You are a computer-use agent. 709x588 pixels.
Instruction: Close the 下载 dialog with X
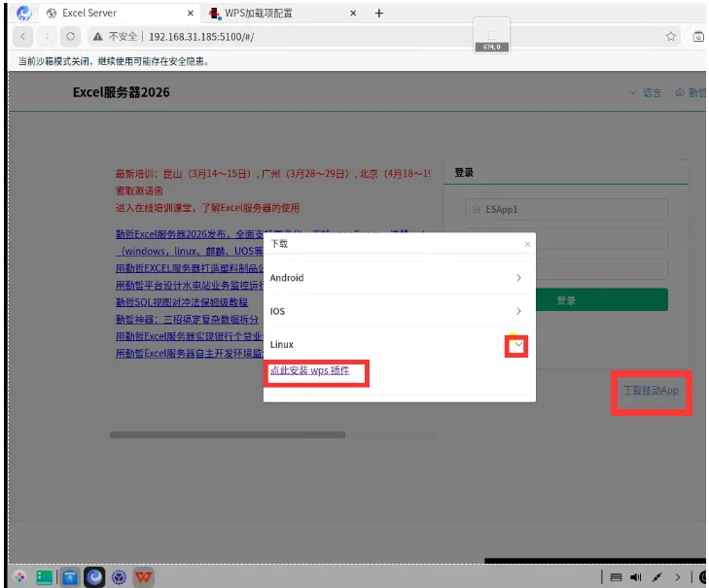point(527,245)
